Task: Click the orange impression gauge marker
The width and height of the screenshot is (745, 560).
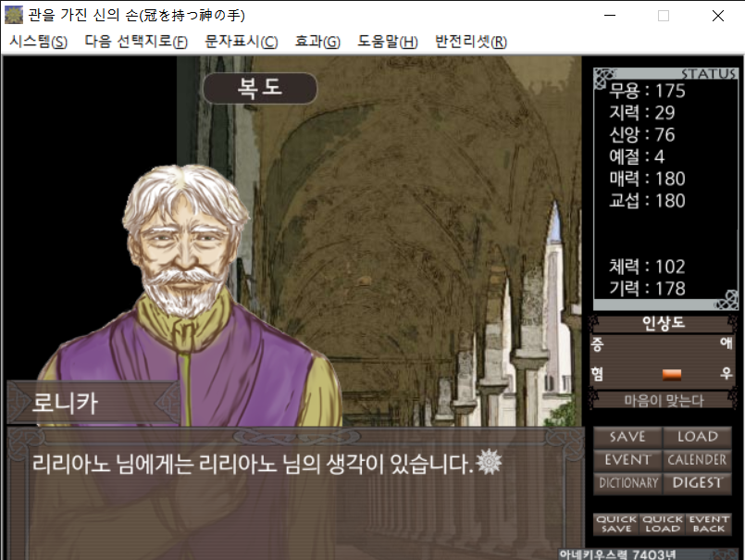Action: pos(671,375)
